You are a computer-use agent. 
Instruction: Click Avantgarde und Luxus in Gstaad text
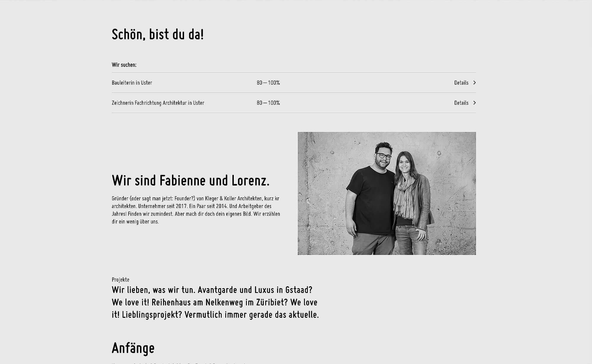255,290
